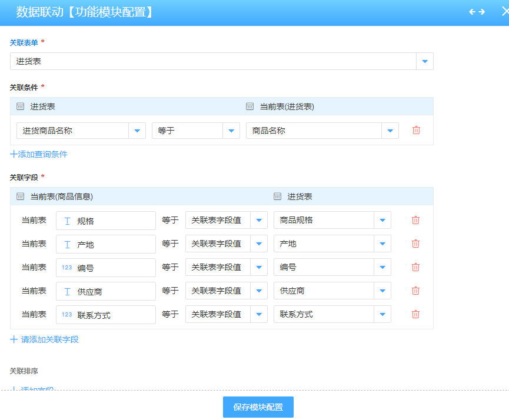Toggle dialog width with the arrows icon

coord(477,12)
